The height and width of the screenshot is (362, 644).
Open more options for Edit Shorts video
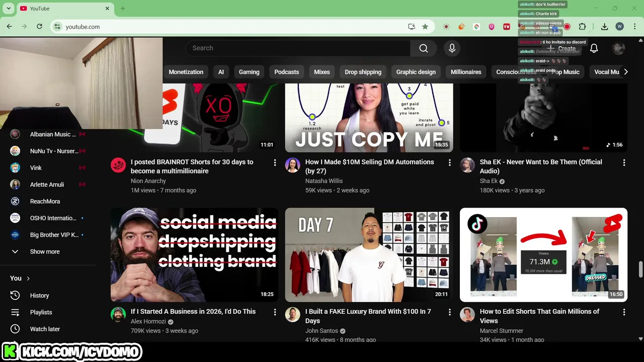coord(624,312)
